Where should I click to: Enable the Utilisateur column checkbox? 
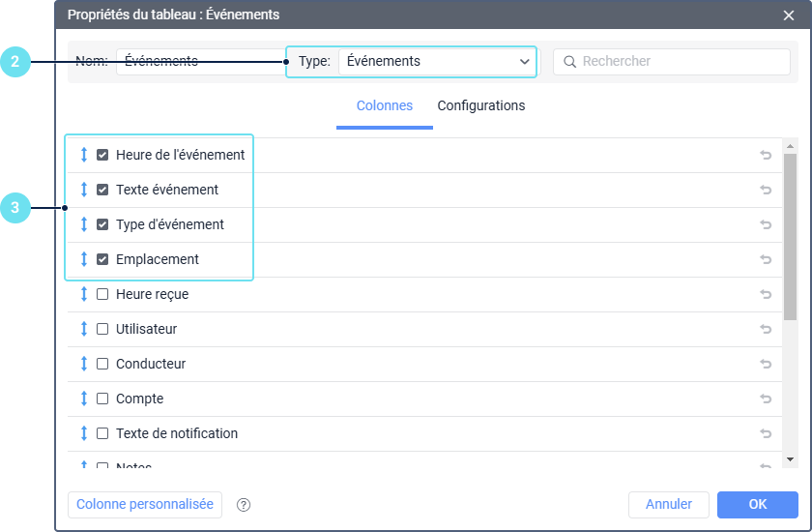pos(102,329)
